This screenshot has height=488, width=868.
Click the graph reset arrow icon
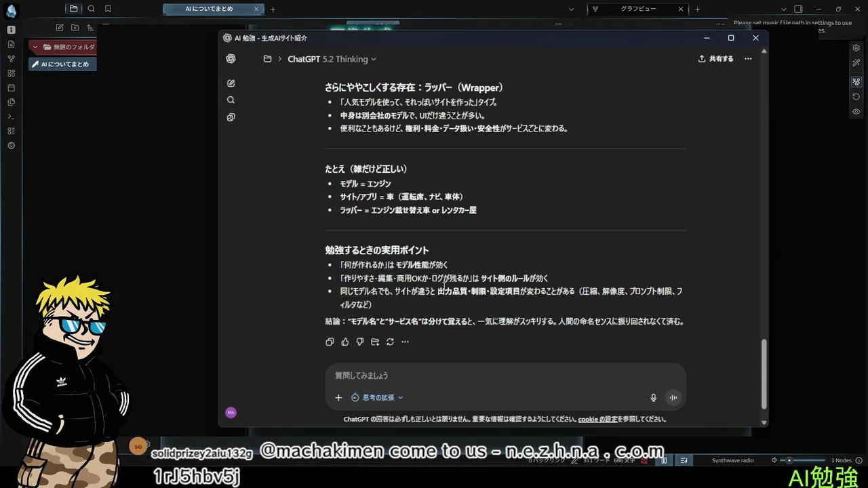[x=856, y=97]
